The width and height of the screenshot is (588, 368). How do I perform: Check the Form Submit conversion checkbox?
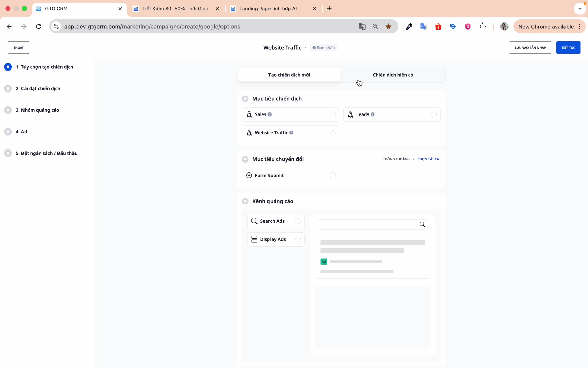pyautogui.click(x=333, y=175)
